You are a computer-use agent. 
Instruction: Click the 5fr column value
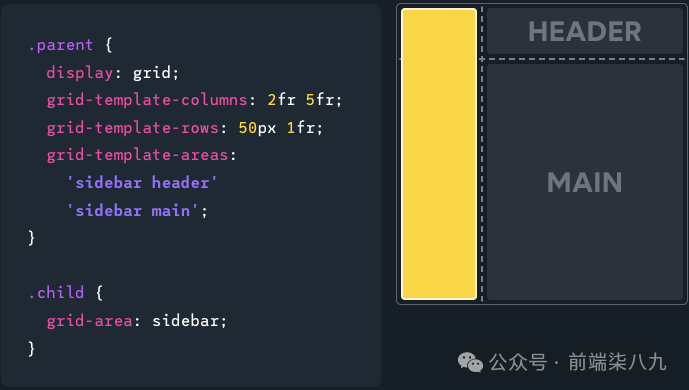click(320, 100)
